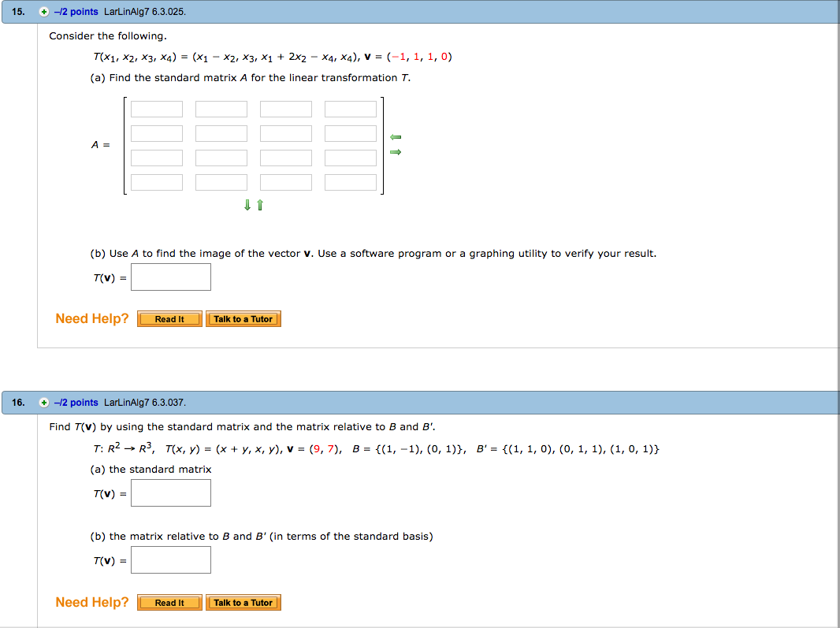Open Read It help for question 15
Screen dimensions: 840x628
pyautogui.click(x=169, y=318)
